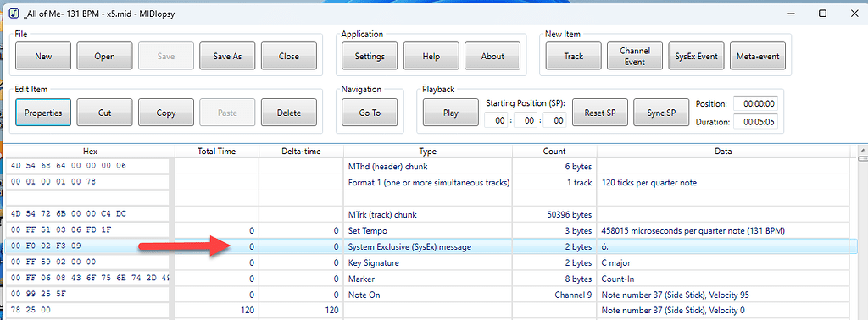Click the Reset SP button
Image resolution: width=868 pixels, height=320 pixels.
pyautogui.click(x=600, y=113)
